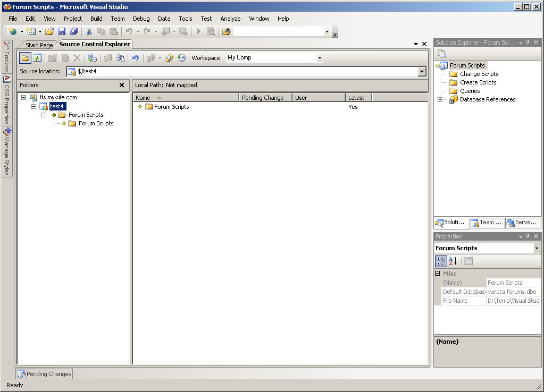Open the active files dropdown arrow beside document tabs

coord(416,44)
